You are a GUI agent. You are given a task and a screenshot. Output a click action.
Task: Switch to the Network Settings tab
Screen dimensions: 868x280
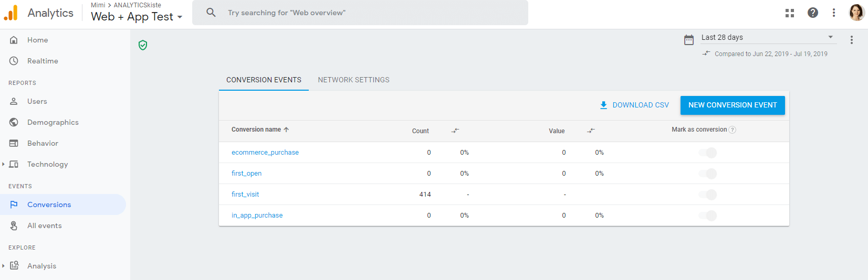(x=353, y=80)
